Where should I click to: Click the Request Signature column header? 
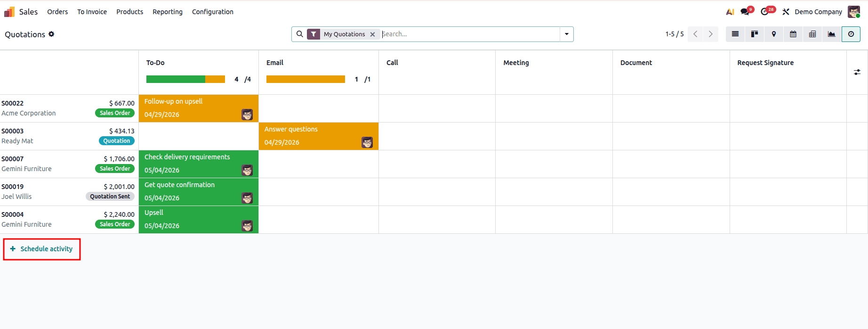pos(765,63)
